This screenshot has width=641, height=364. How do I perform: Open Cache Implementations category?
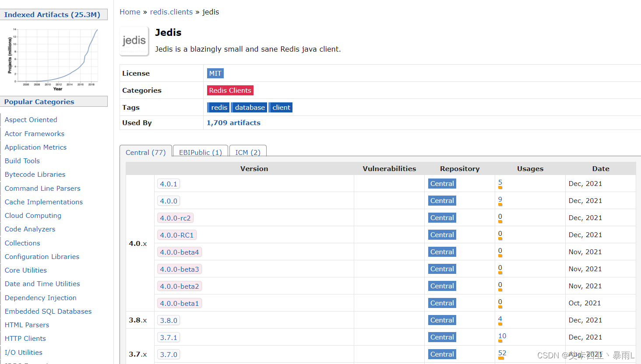coord(44,202)
